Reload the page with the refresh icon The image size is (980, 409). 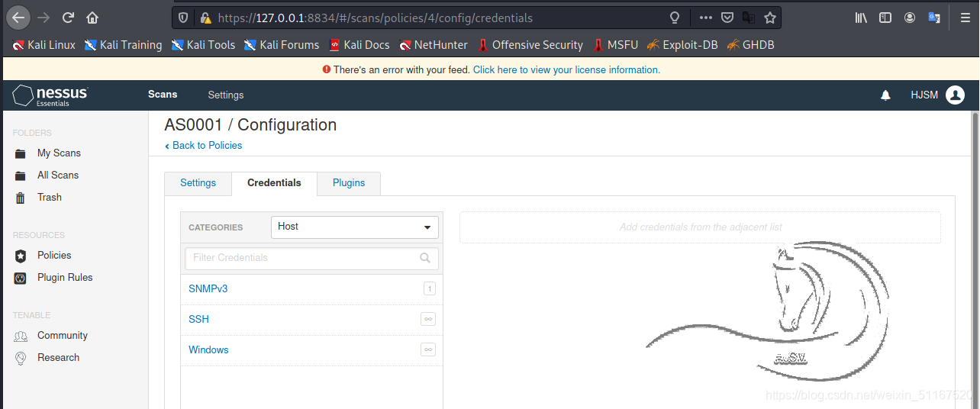(x=68, y=17)
